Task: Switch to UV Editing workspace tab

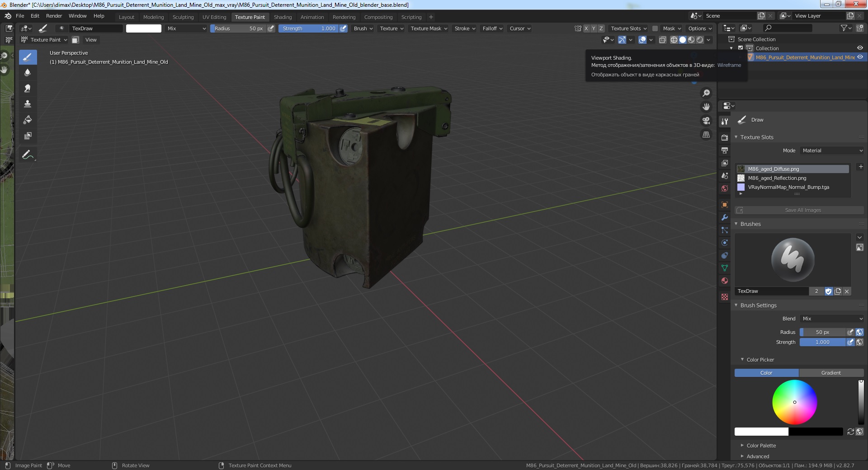Action: 214,17
